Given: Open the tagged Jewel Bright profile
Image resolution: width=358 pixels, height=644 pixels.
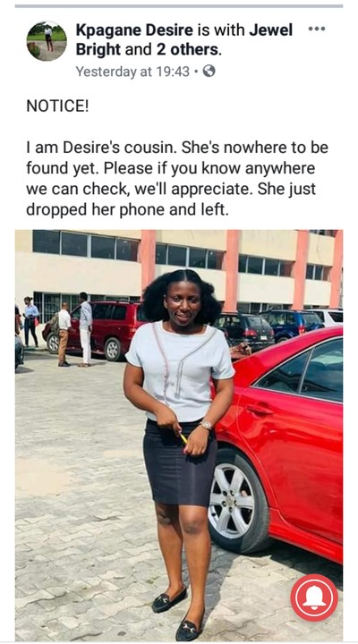Looking at the screenshot, I should click(184, 40).
